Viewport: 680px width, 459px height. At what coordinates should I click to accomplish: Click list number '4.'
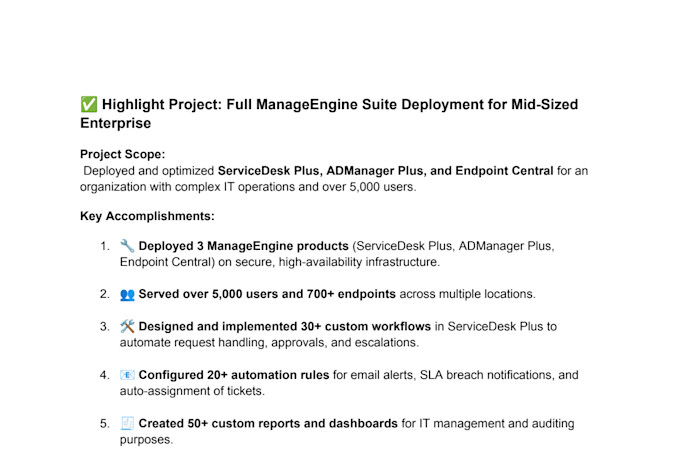[105, 375]
